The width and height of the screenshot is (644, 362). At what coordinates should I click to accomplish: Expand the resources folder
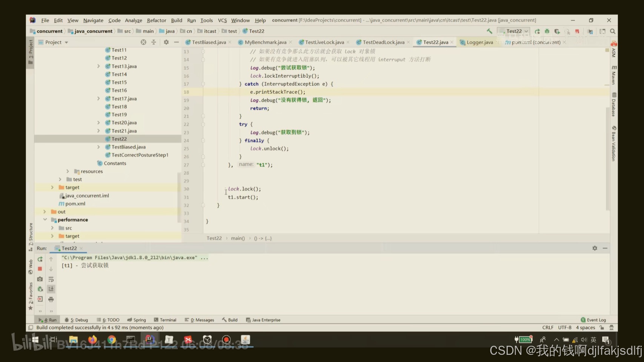pos(68,171)
